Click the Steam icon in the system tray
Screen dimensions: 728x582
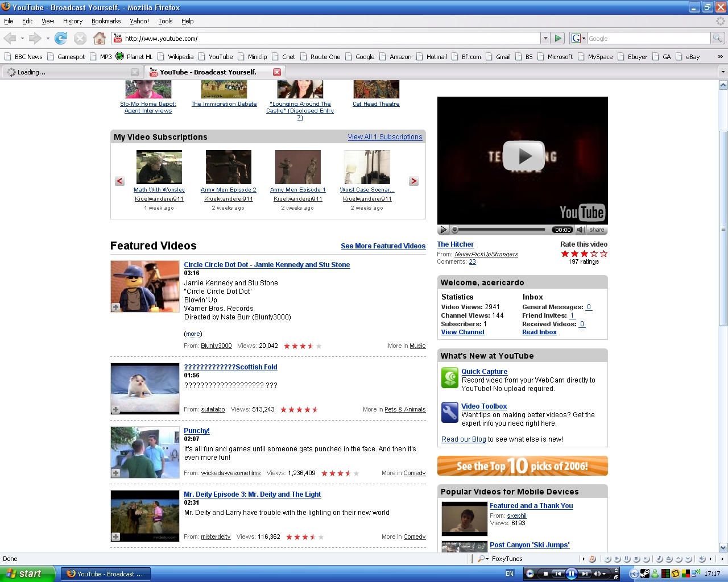[x=644, y=573]
